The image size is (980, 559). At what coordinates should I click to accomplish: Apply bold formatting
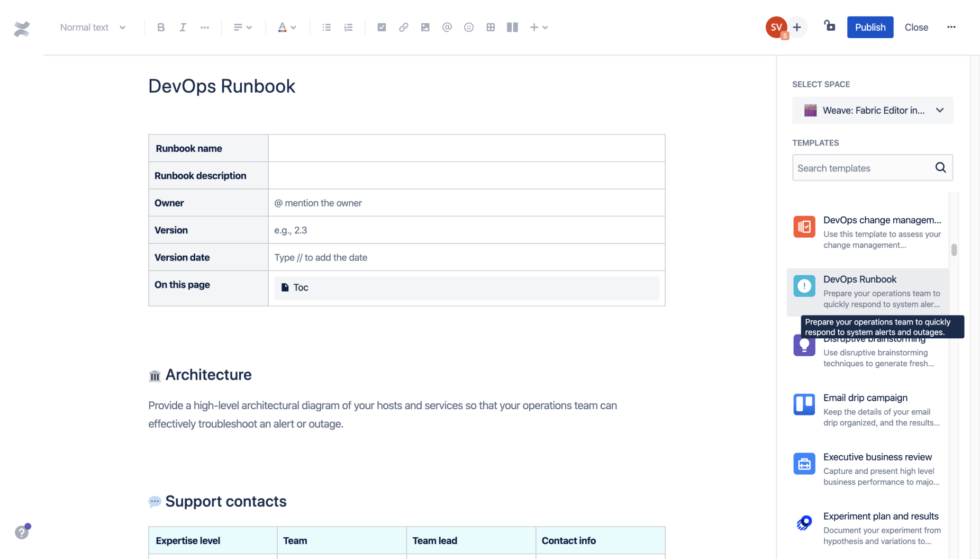(161, 27)
